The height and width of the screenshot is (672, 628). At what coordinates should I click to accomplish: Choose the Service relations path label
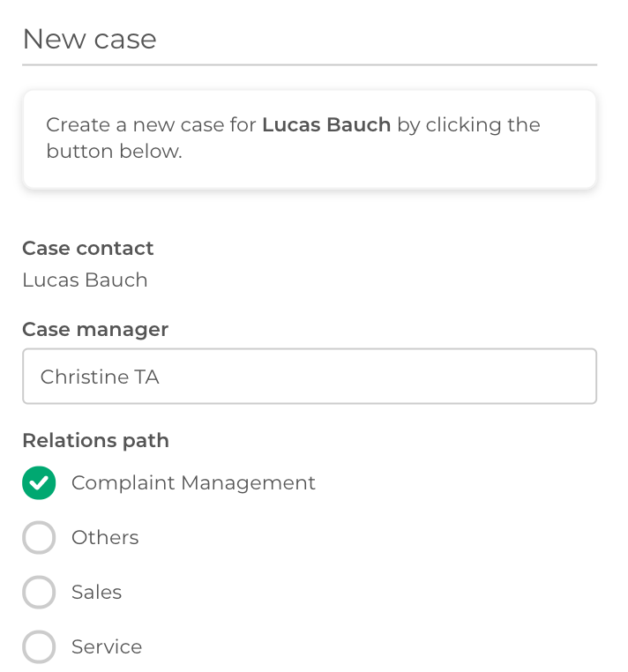click(107, 646)
